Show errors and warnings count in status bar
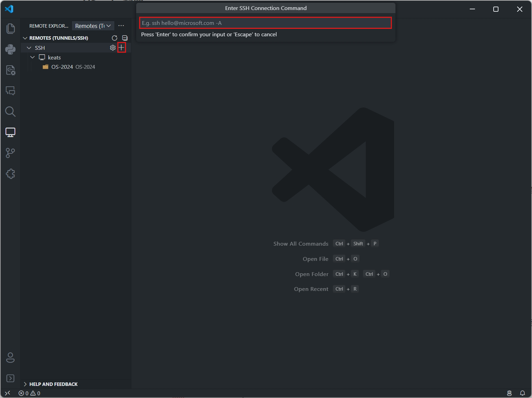Viewport: 532px width, 398px height. click(29, 393)
